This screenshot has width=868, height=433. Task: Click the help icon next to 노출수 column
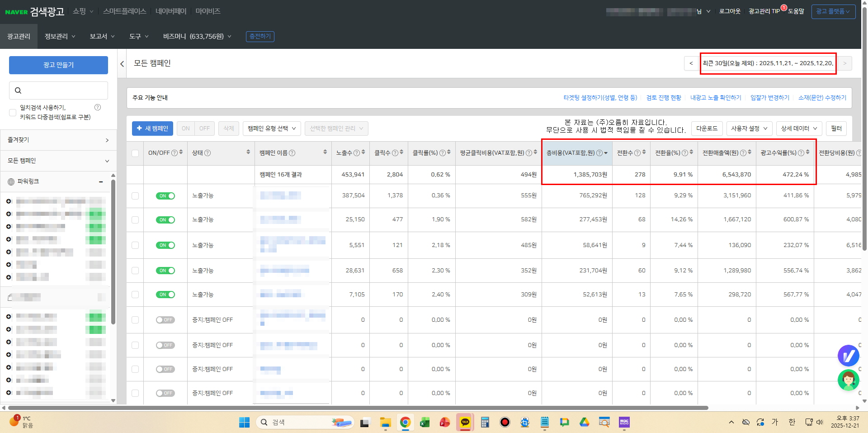tap(357, 153)
